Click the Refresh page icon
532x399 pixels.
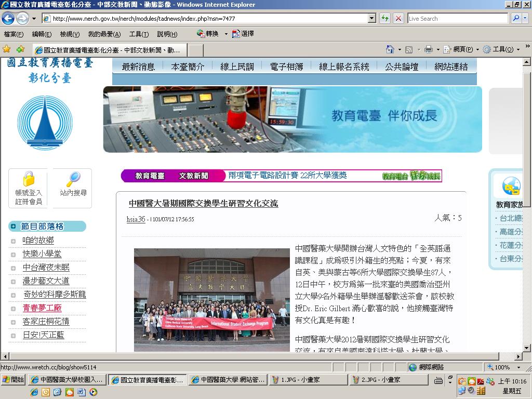tap(385, 18)
